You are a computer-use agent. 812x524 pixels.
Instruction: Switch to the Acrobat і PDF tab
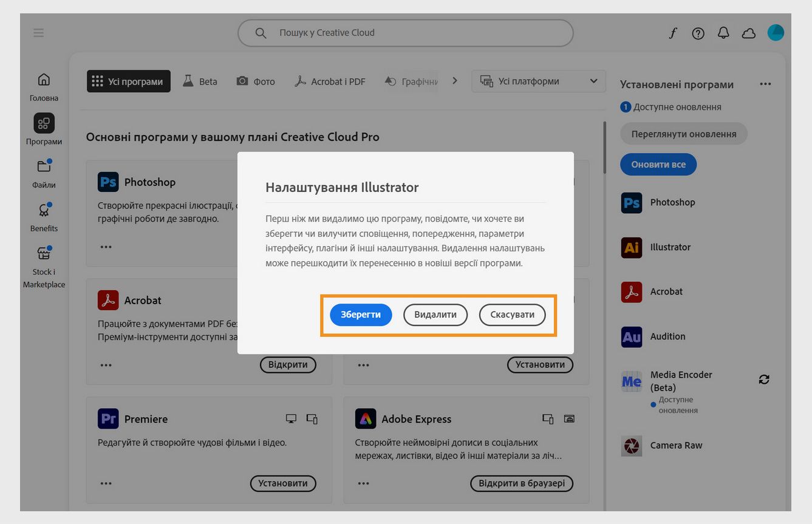click(x=330, y=81)
